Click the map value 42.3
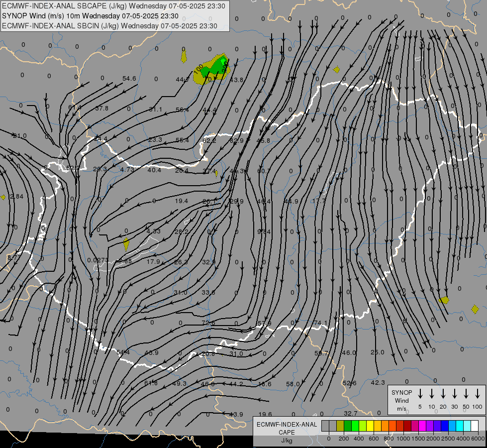This screenshot has height=448, width=487. click(378, 382)
